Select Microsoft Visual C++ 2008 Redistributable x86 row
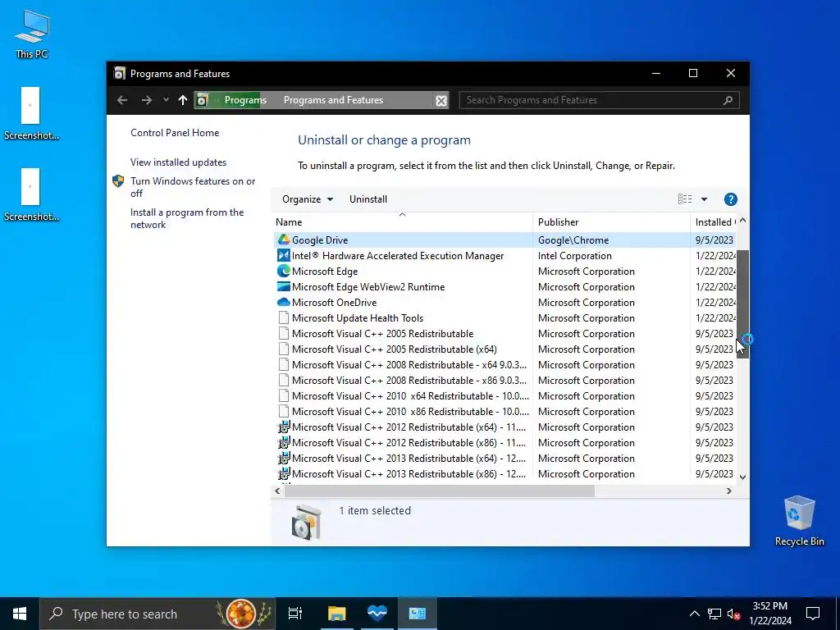840x630 pixels. [504, 381]
